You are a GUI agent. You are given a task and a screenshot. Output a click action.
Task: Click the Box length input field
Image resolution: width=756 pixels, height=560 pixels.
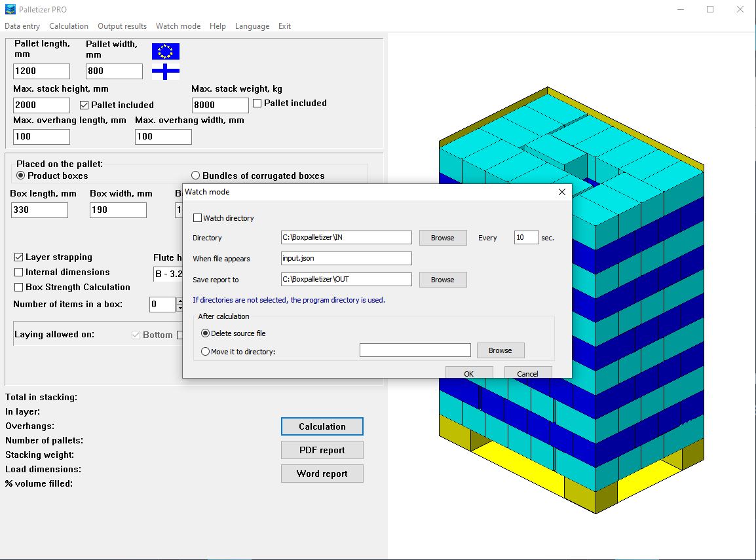click(x=39, y=210)
